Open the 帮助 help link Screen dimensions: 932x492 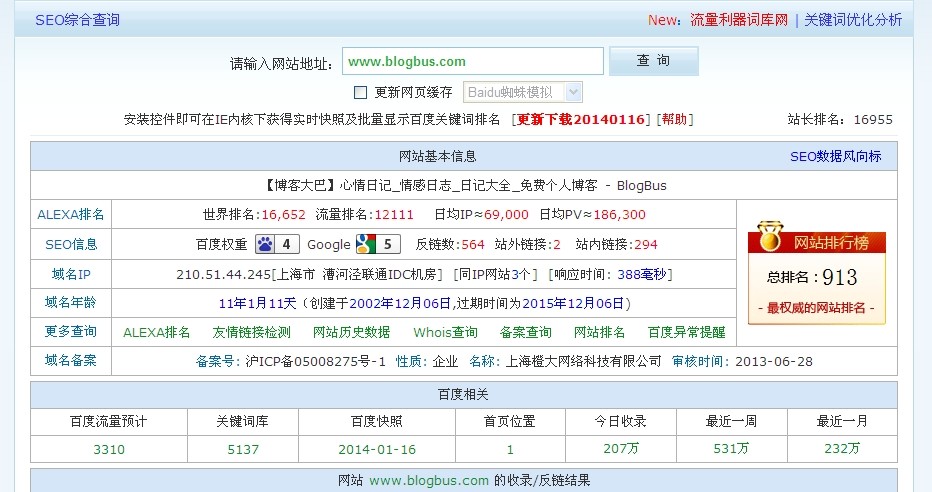pos(674,119)
